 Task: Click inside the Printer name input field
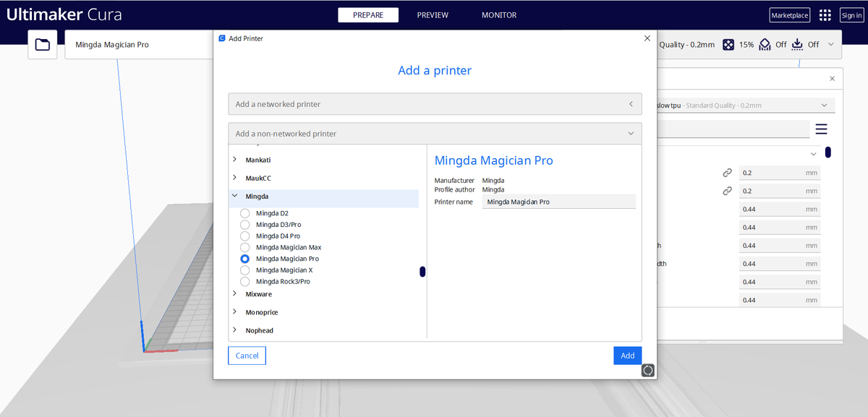(558, 202)
